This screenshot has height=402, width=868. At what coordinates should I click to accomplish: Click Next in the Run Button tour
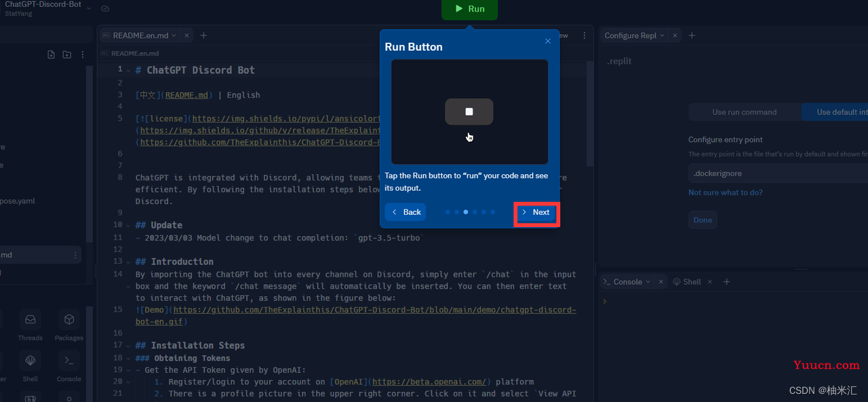pyautogui.click(x=536, y=212)
